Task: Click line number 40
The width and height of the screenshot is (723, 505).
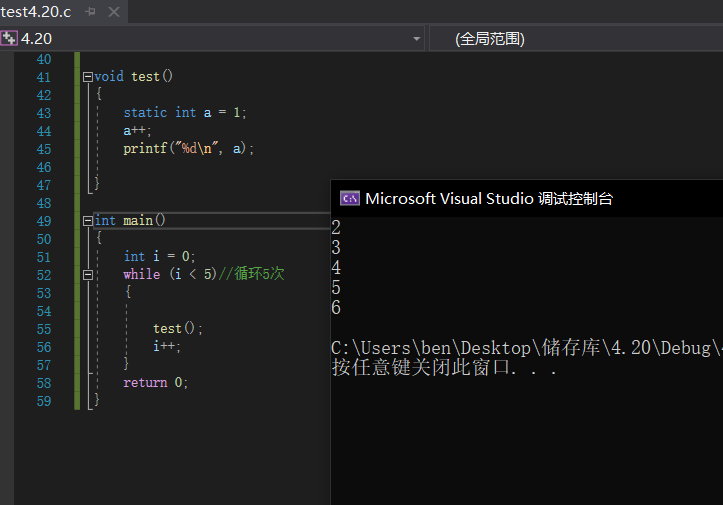Action: coord(44,59)
